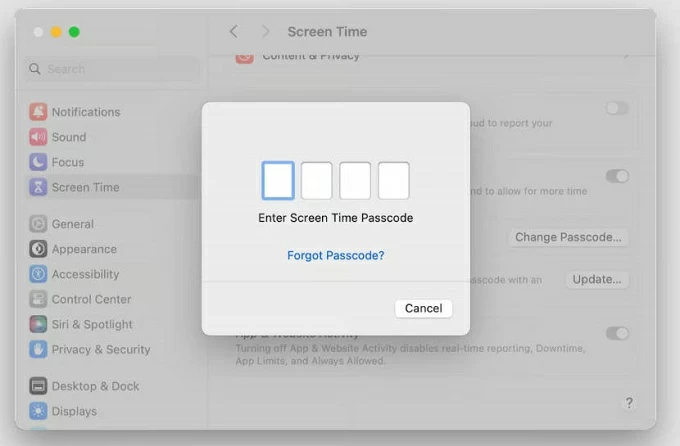
Task: Click the first passcode digit box
Action: click(278, 181)
